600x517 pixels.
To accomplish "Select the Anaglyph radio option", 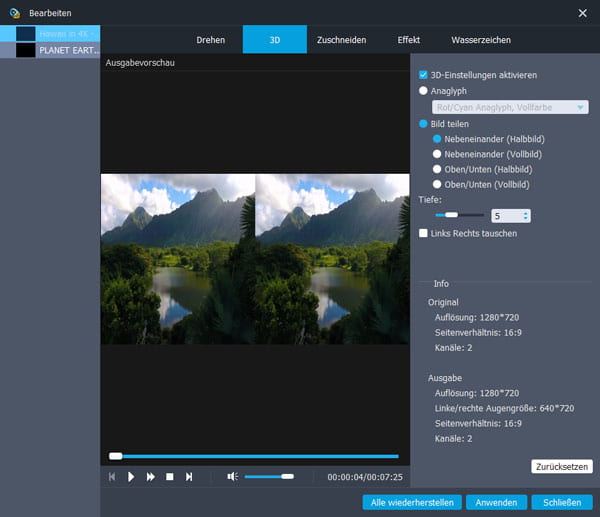I will pyautogui.click(x=424, y=91).
